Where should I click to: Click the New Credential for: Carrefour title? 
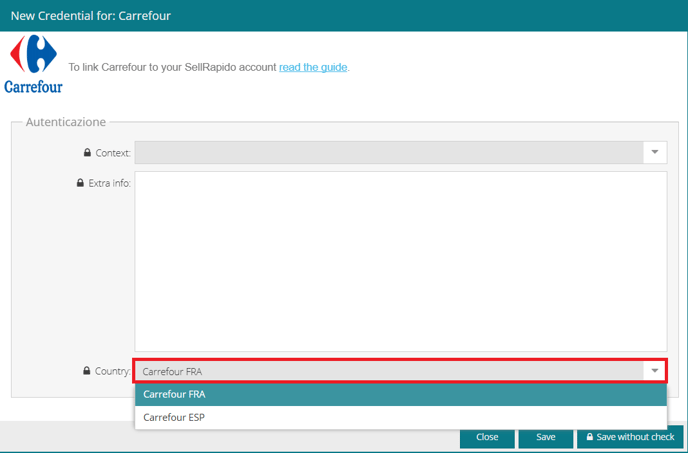click(91, 16)
